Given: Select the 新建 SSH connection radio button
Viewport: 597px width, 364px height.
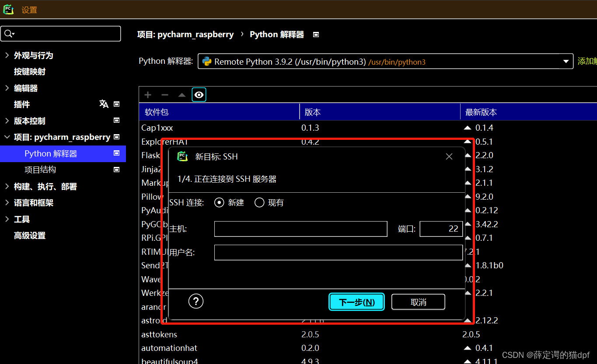Looking at the screenshot, I should (x=219, y=202).
